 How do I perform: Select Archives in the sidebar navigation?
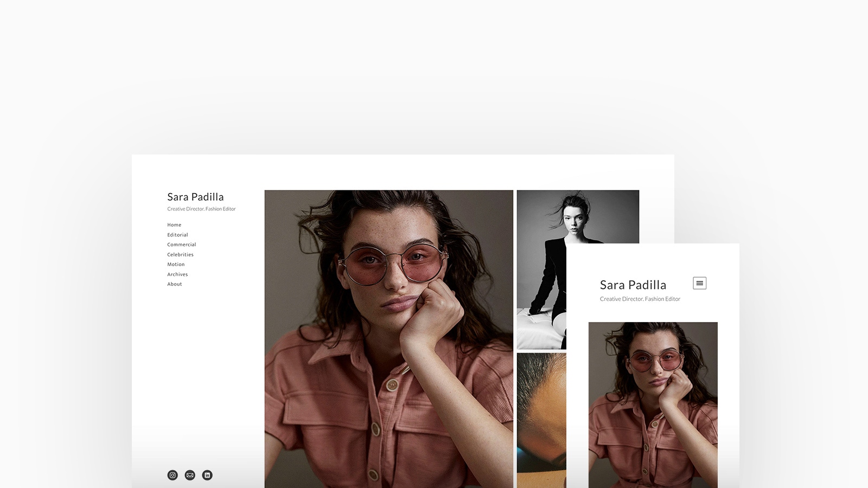[177, 274]
